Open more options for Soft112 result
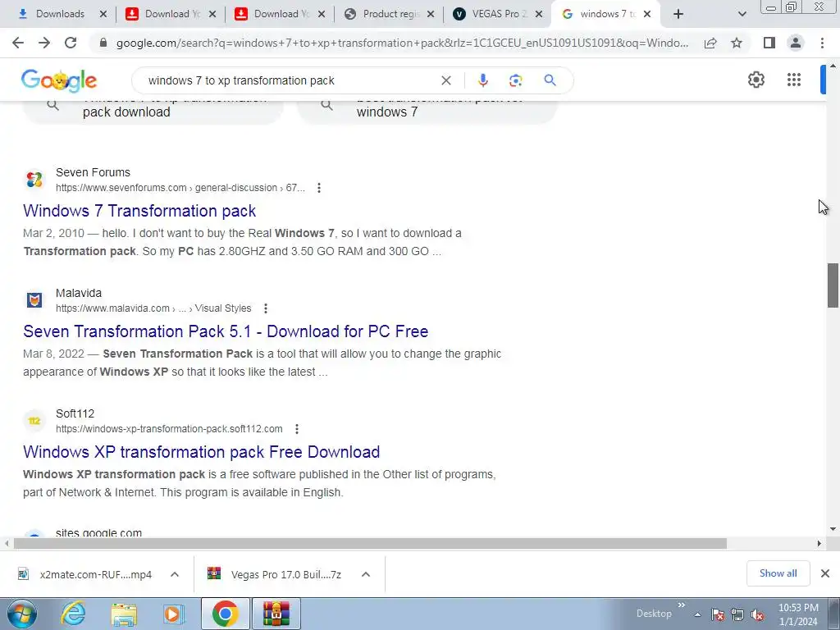This screenshot has width=840, height=630. pyautogui.click(x=297, y=429)
